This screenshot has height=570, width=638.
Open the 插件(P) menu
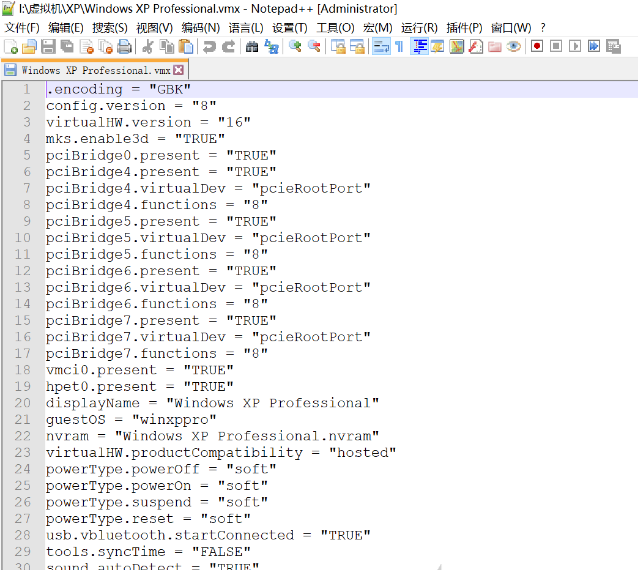point(464,28)
